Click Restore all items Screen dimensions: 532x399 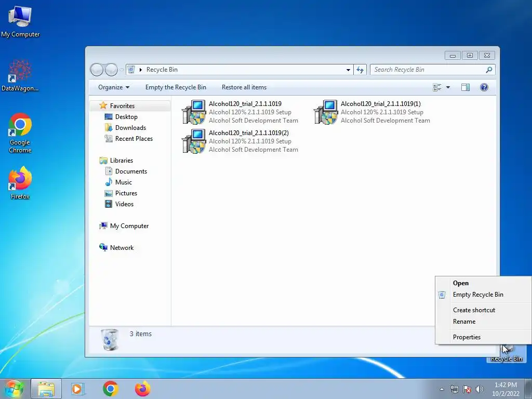(x=244, y=87)
